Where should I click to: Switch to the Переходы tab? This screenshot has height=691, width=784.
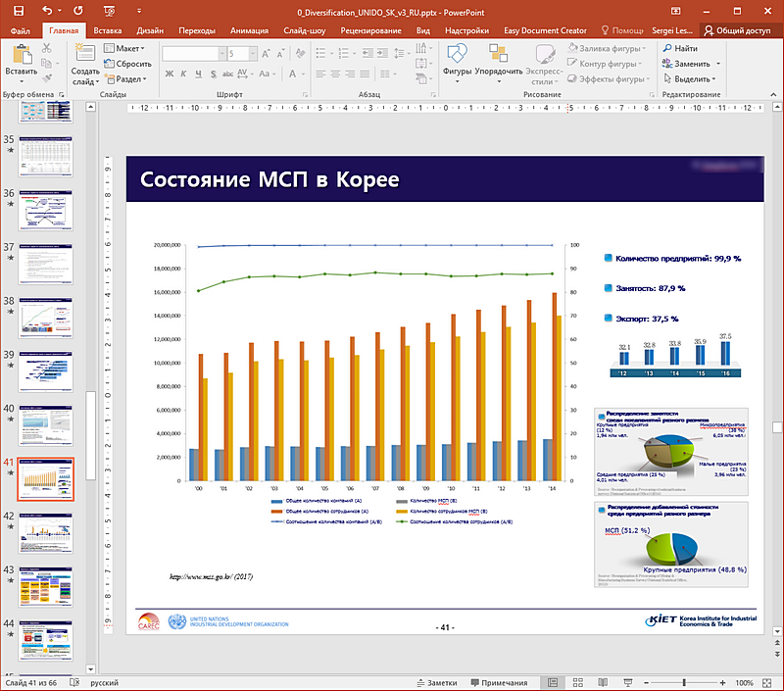coord(197,30)
